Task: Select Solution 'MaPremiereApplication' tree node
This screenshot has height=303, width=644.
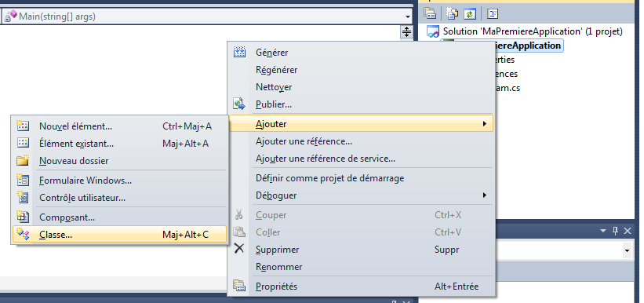Action: pos(533,31)
